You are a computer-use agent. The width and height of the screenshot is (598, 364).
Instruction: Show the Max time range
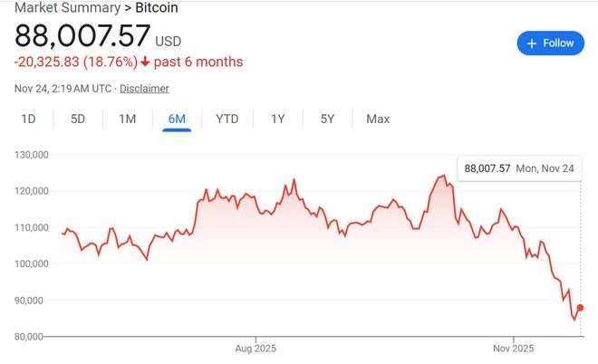tap(378, 119)
